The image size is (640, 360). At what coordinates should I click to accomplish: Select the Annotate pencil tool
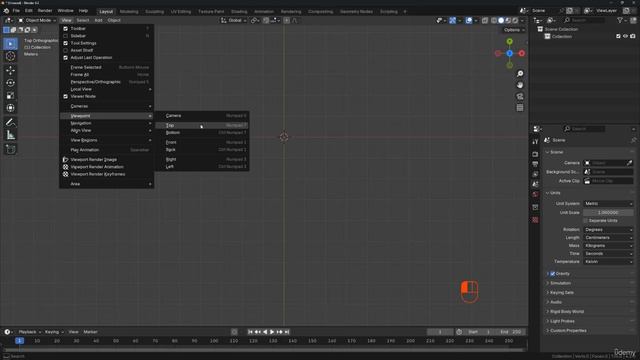pos(11,122)
